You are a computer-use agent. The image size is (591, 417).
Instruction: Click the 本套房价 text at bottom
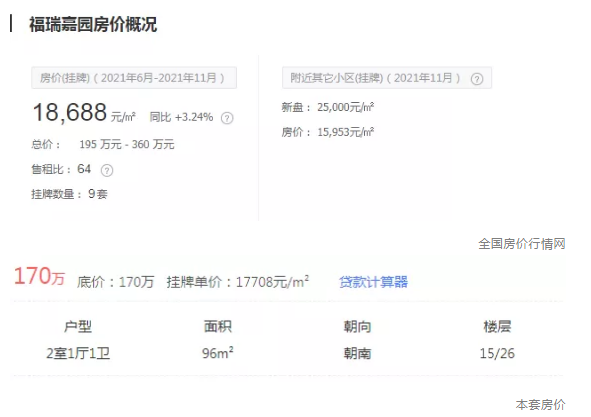[x=540, y=405]
